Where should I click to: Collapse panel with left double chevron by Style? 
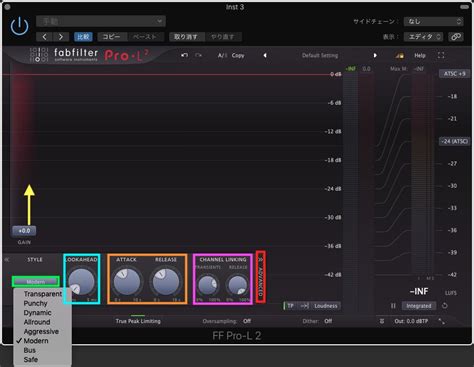click(6, 259)
